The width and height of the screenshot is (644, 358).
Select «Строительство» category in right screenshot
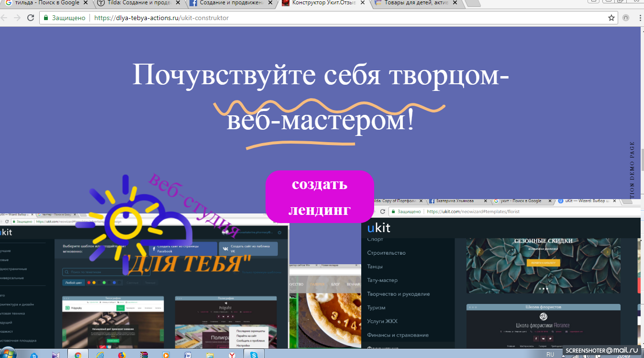[x=386, y=253]
